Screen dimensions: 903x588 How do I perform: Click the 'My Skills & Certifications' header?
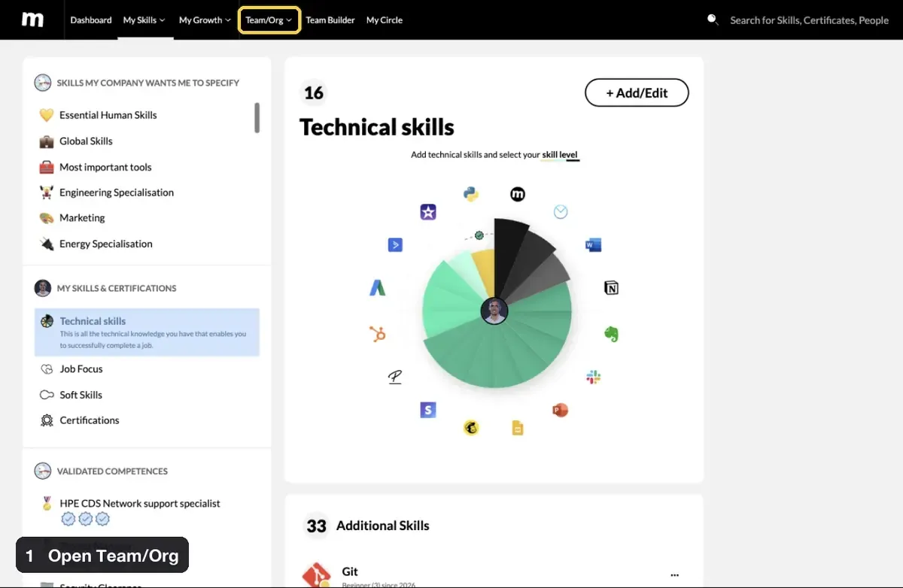pyautogui.click(x=117, y=288)
